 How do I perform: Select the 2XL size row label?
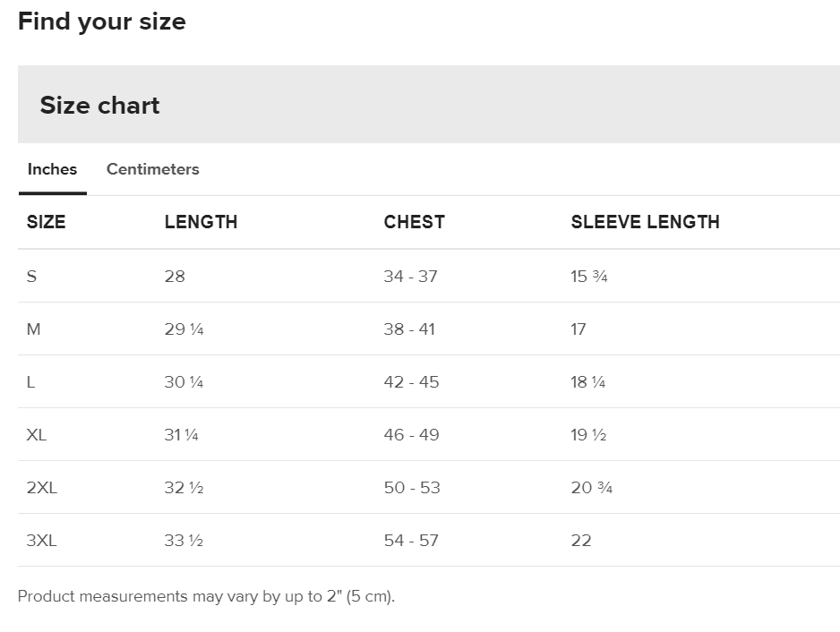pos(41,487)
